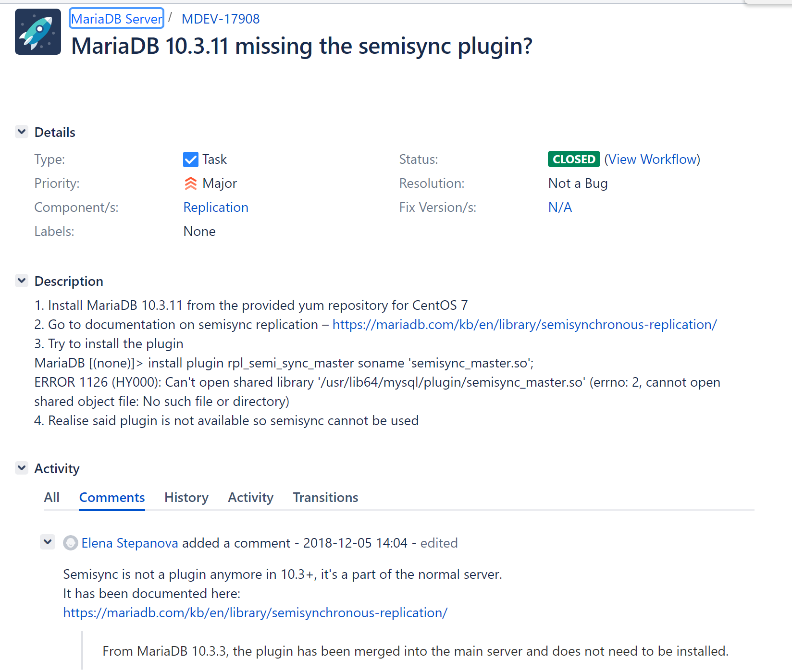Viewport: 792px width, 672px height.
Task: Open the History tab
Action: (x=186, y=498)
